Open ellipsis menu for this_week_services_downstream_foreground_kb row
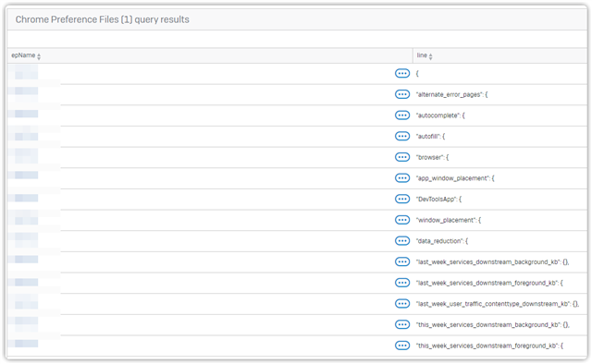The height and width of the screenshot is (364, 592). (x=402, y=346)
